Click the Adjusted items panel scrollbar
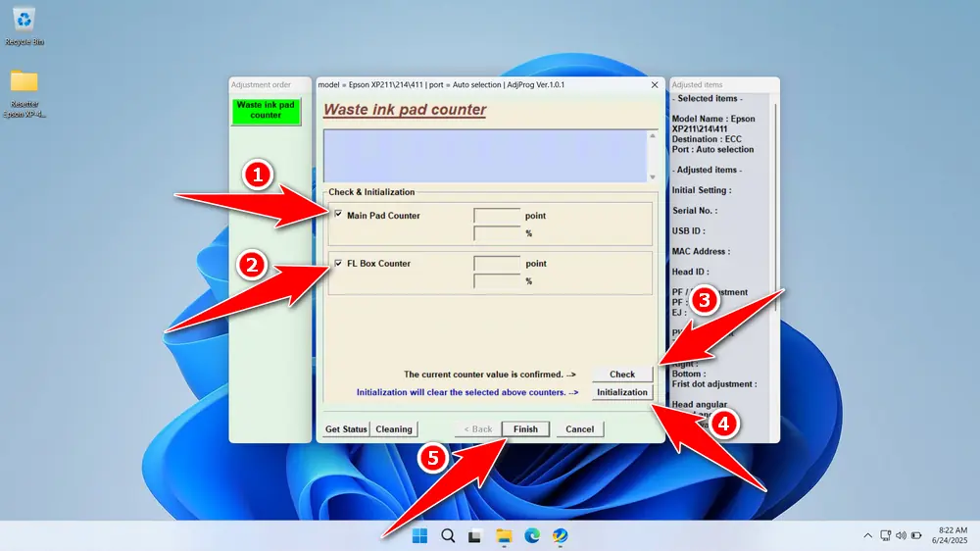The height and width of the screenshot is (551, 980). tap(775, 207)
